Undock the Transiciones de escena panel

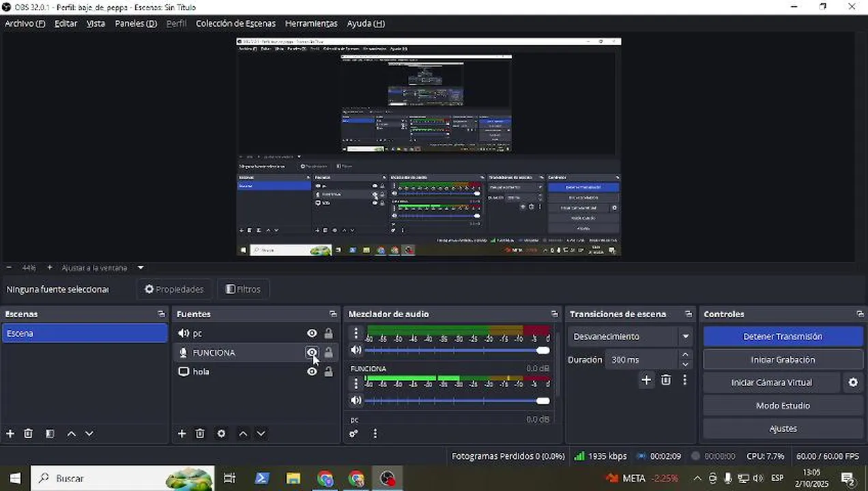(689, 314)
